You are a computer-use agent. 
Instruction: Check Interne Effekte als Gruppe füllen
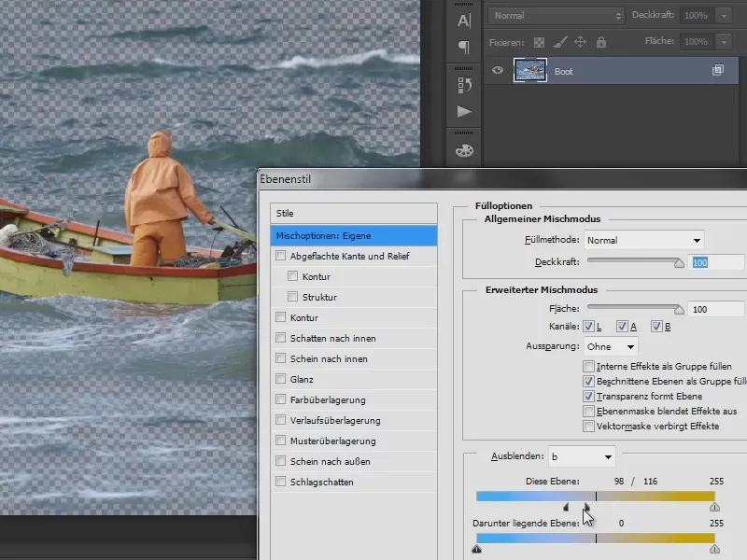click(x=589, y=366)
